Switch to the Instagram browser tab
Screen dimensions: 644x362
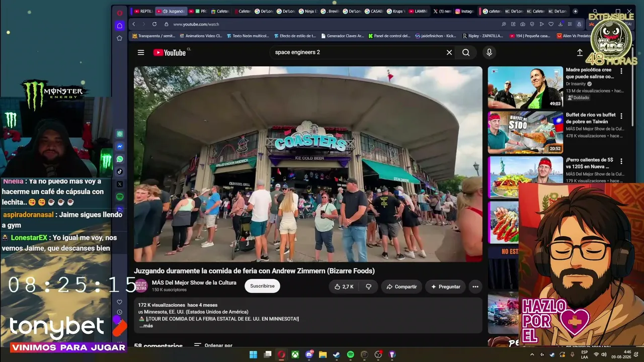coord(464,11)
